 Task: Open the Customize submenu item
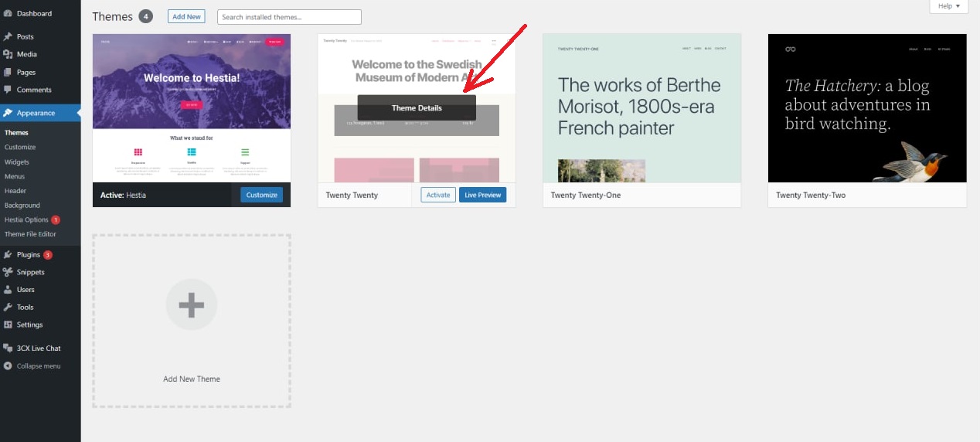[x=20, y=147]
